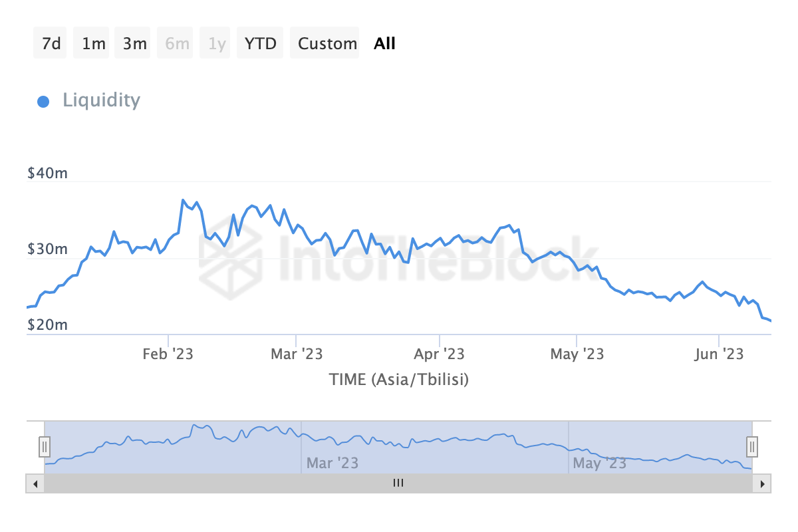Switch chart range to 1m
Viewport: 798px width, 532px height.
94,44
